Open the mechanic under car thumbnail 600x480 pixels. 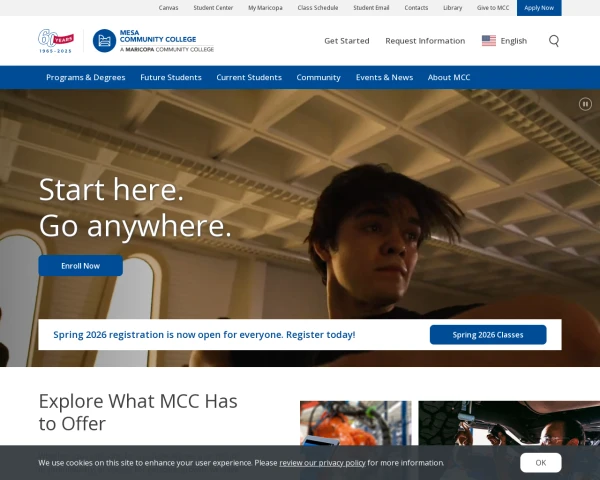click(x=509, y=423)
